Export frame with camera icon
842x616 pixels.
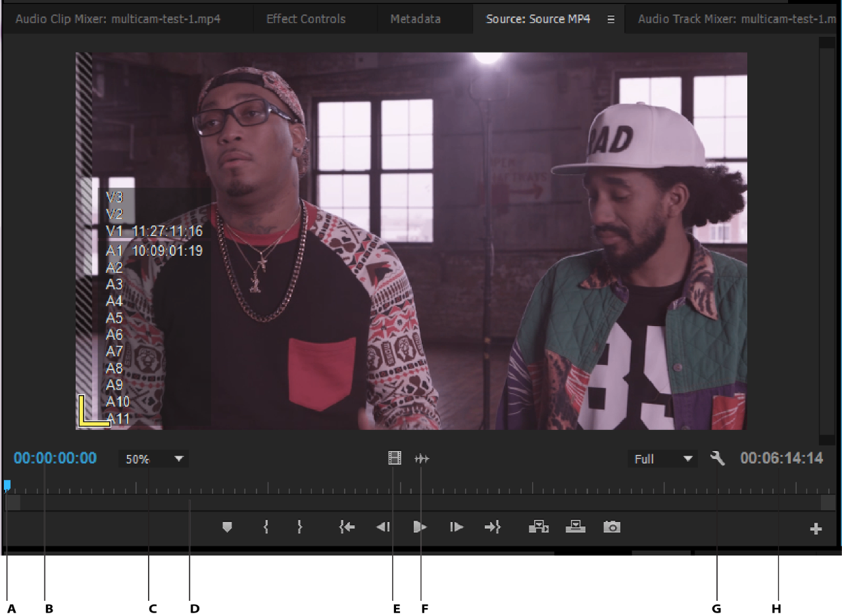pyautogui.click(x=612, y=527)
